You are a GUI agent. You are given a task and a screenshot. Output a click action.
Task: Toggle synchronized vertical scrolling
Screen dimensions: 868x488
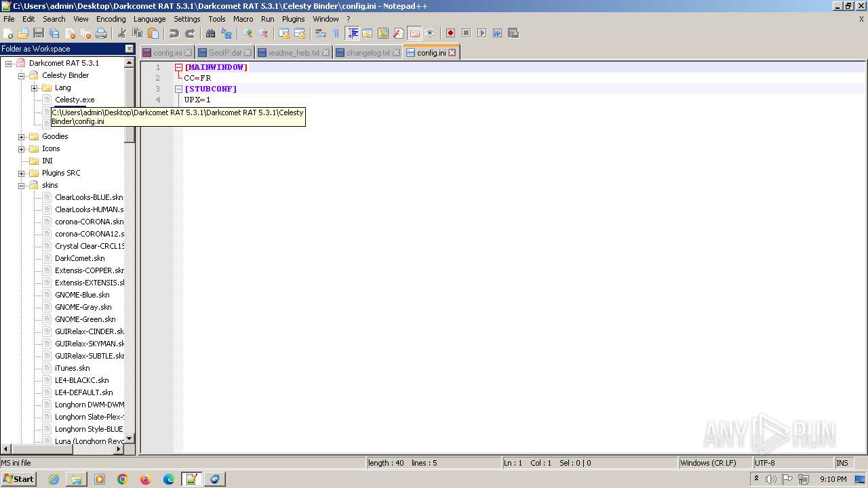click(x=284, y=33)
